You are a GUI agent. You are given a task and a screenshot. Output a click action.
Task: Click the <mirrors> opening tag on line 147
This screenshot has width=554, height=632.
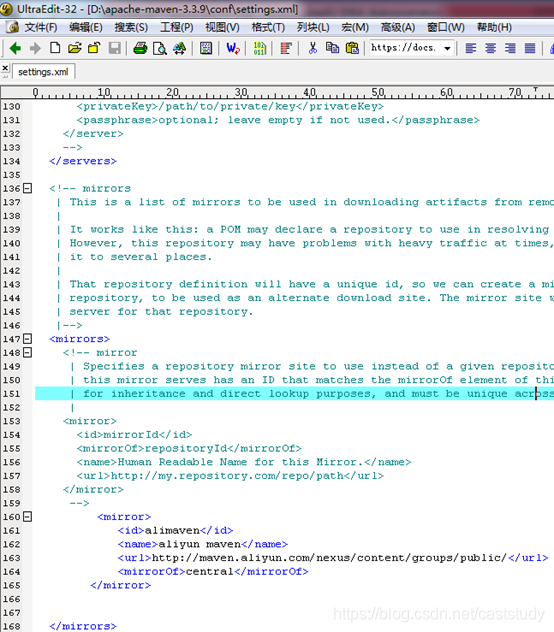pyautogui.click(x=79, y=339)
